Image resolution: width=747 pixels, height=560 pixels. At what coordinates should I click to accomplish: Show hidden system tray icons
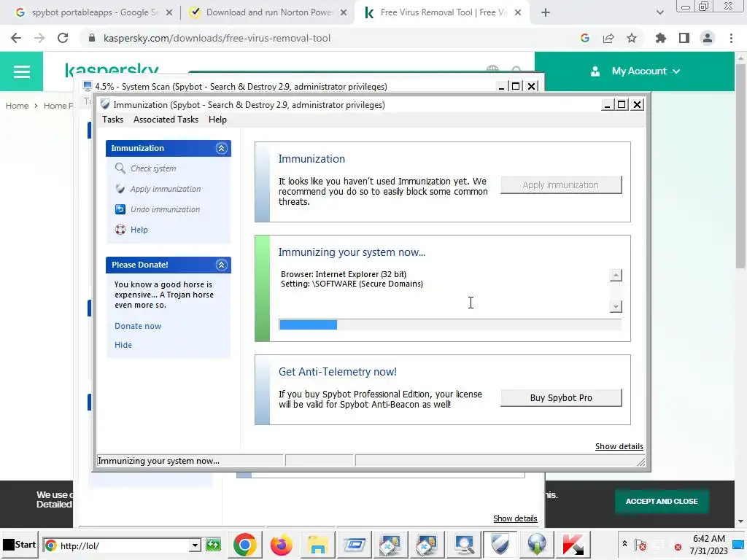tap(624, 543)
